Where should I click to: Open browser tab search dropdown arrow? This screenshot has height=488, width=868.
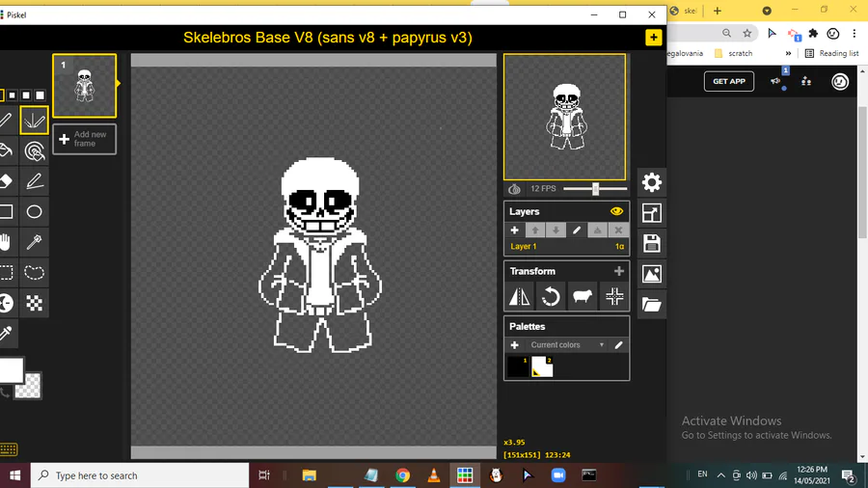click(x=767, y=11)
